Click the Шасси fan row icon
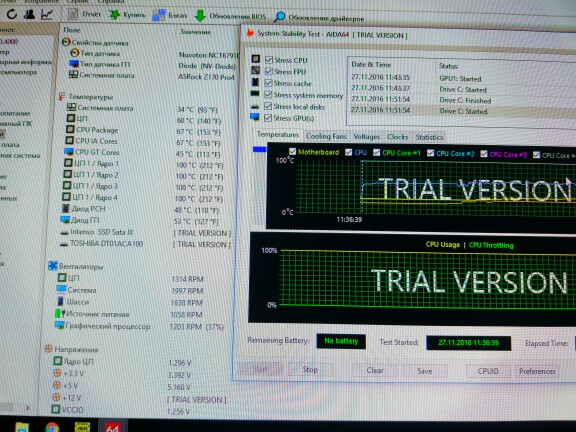Screen dimensions: 576x432 60,301
